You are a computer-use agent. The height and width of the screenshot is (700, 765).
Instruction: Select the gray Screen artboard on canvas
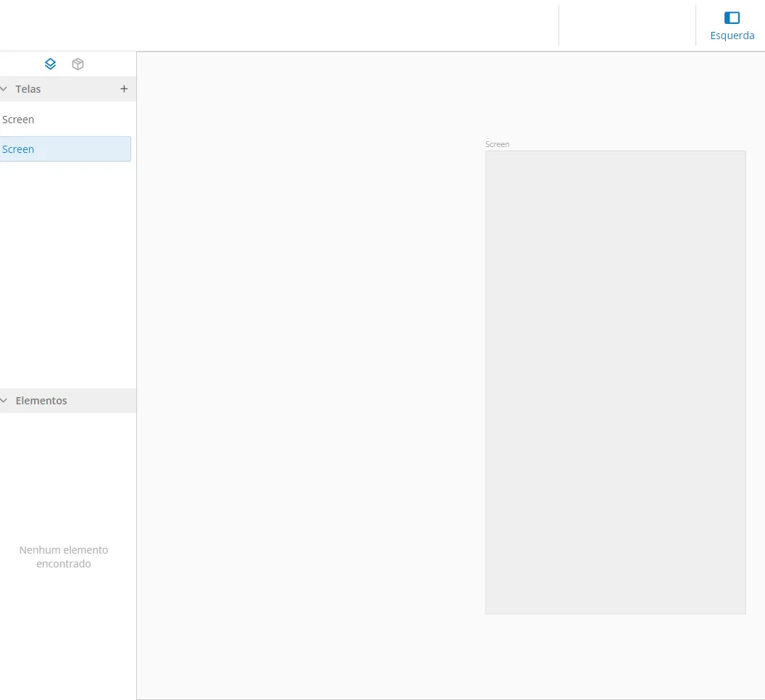615,382
